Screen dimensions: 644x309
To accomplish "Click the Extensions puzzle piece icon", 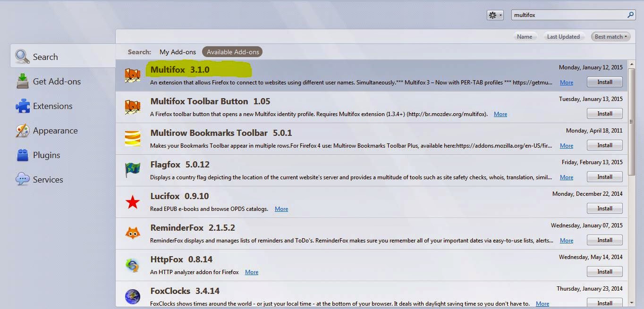I will coord(22,106).
